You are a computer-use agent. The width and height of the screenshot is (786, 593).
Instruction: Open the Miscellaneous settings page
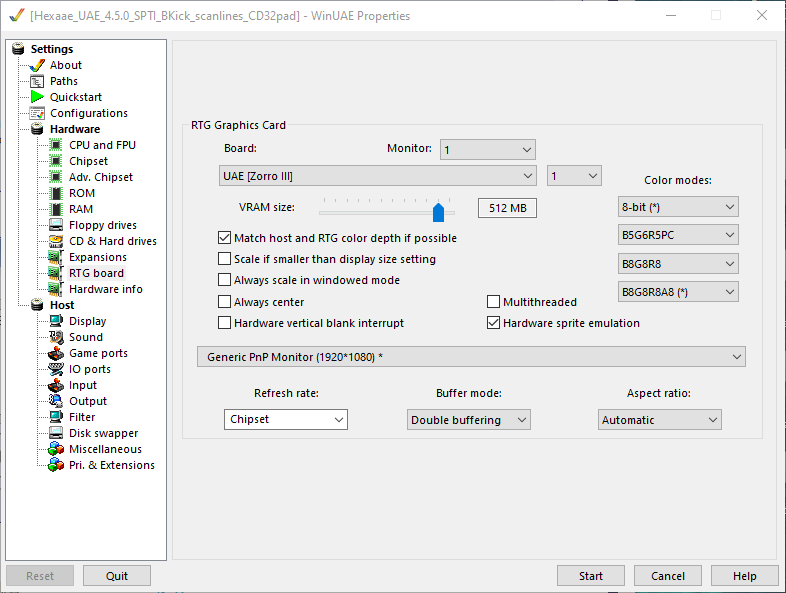tap(105, 449)
